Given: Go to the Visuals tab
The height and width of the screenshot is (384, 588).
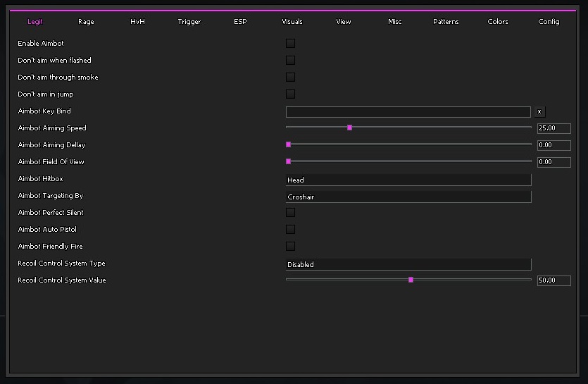Looking at the screenshot, I should tap(292, 22).
